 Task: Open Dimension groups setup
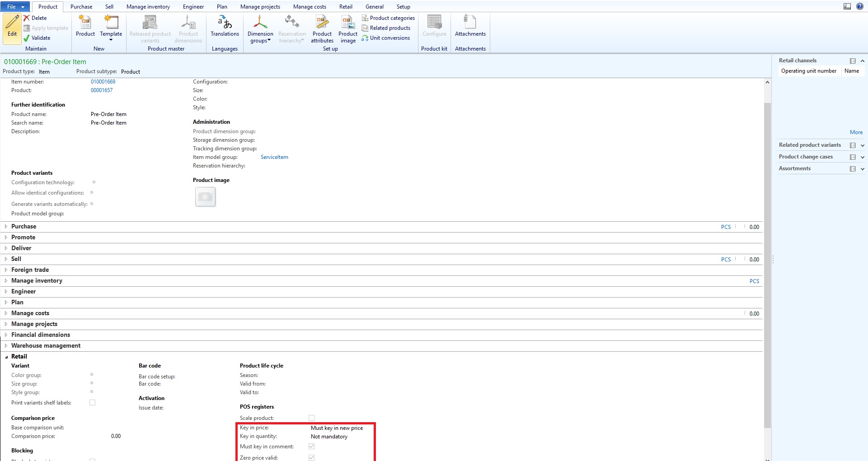click(x=260, y=29)
